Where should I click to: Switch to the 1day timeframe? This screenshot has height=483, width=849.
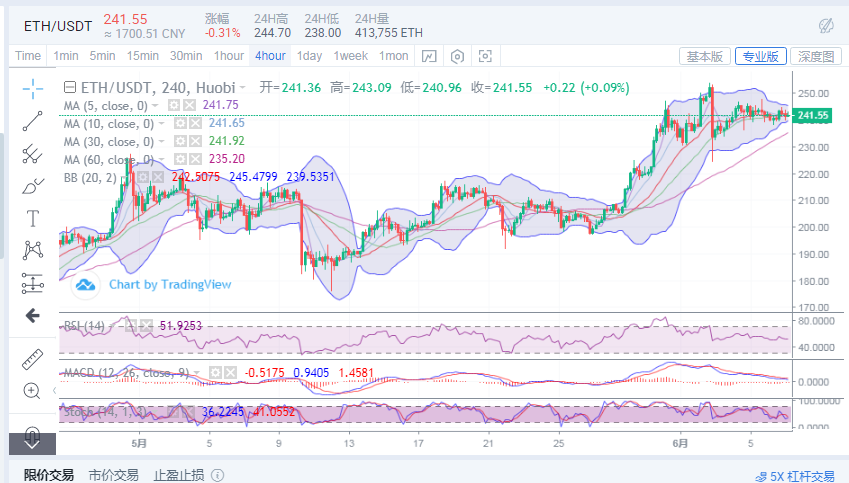click(x=309, y=56)
